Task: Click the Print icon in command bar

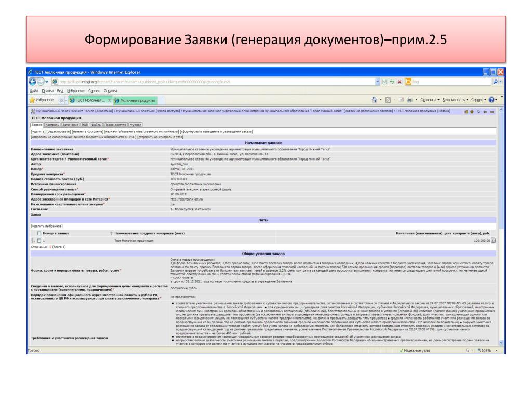Action: [x=409, y=100]
